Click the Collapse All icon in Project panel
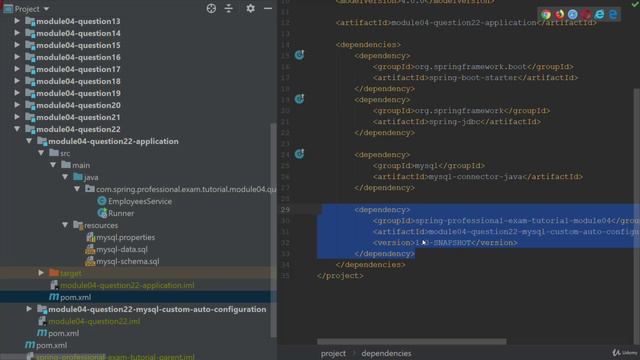The image size is (640, 360). (x=229, y=9)
